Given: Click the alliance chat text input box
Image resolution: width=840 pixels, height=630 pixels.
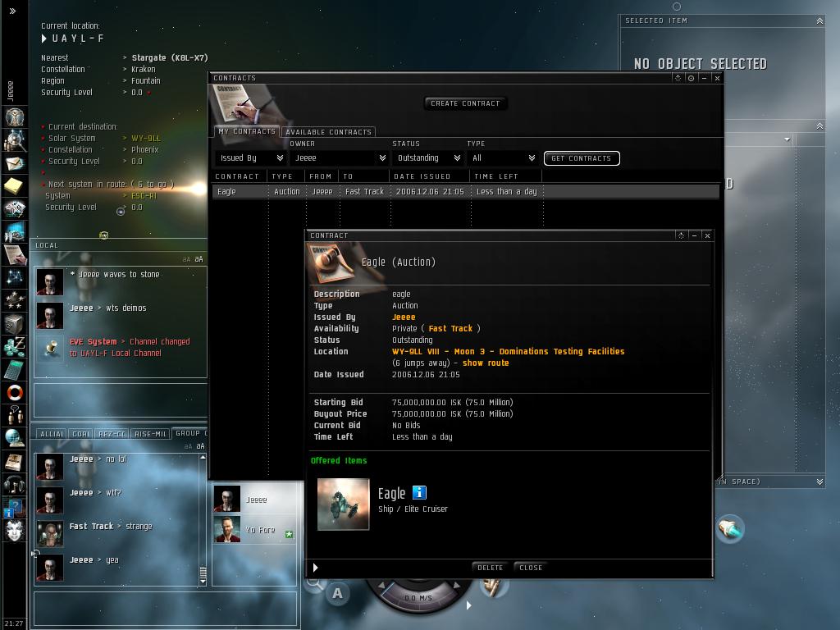Looking at the screenshot, I should pos(165,608).
